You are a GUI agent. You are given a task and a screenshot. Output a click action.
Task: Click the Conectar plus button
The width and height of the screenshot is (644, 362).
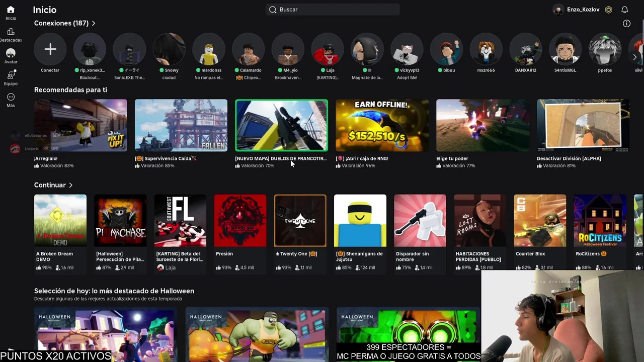[x=50, y=49]
